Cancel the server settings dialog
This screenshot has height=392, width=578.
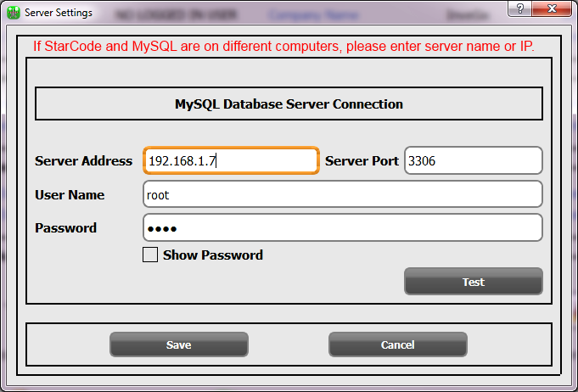(397, 344)
